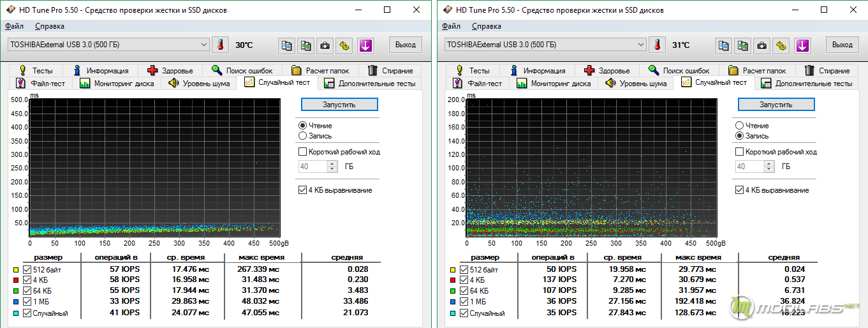
Task: Enable Короткий рабочий ход in 30°C window
Action: pyautogui.click(x=302, y=152)
